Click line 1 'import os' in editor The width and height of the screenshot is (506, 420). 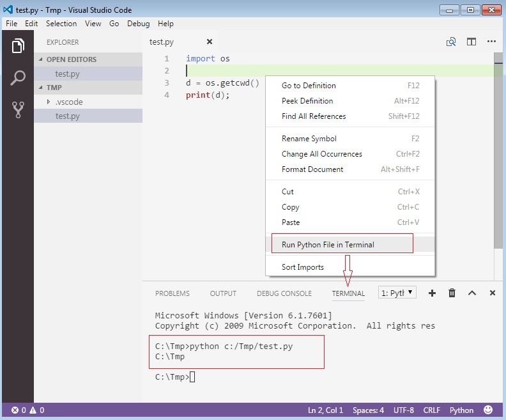coord(208,58)
